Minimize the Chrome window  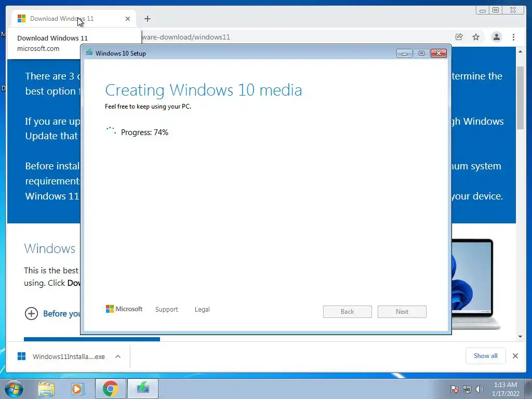[483, 10]
